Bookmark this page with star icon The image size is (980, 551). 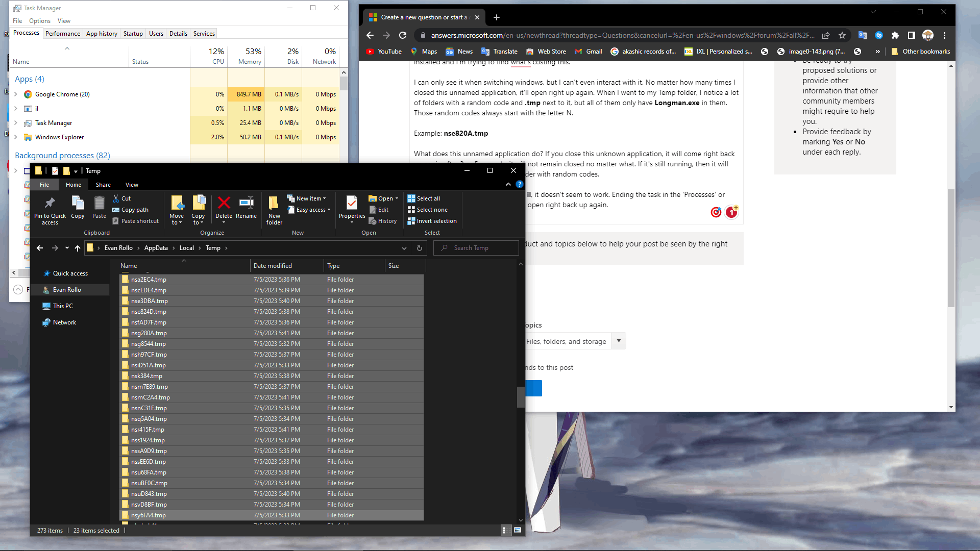tap(842, 35)
